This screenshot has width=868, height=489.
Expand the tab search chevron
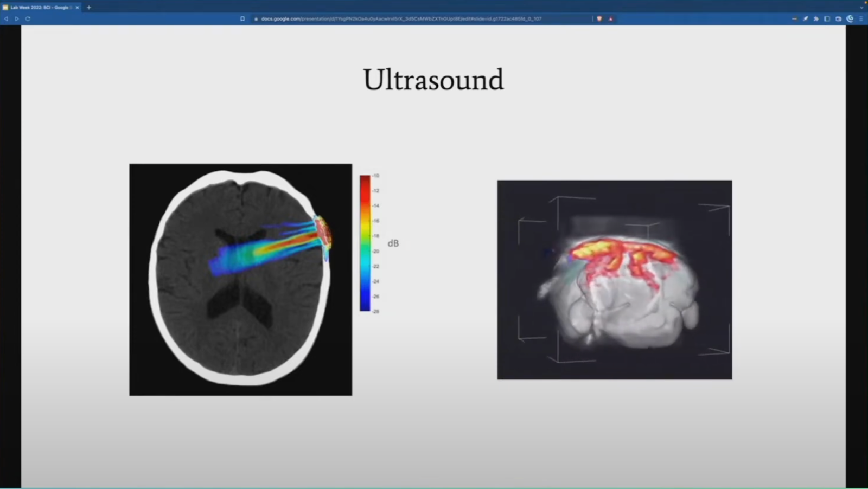pos(861,8)
